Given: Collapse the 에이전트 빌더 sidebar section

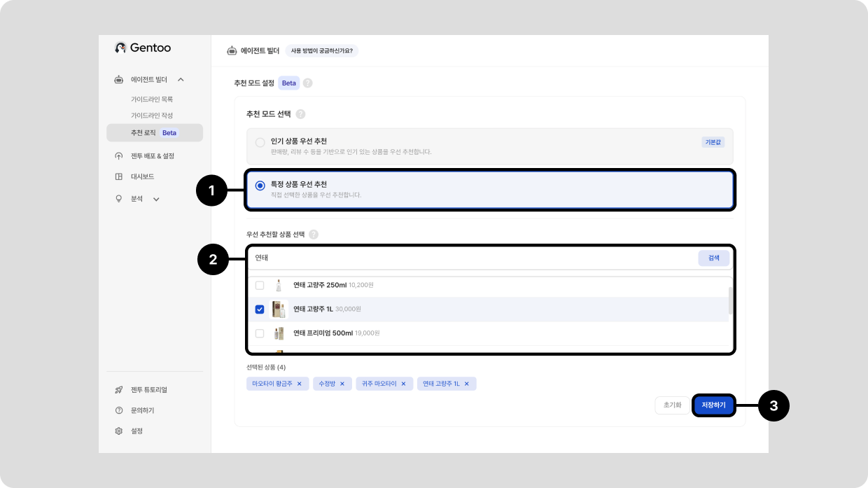Looking at the screenshot, I should [x=181, y=80].
